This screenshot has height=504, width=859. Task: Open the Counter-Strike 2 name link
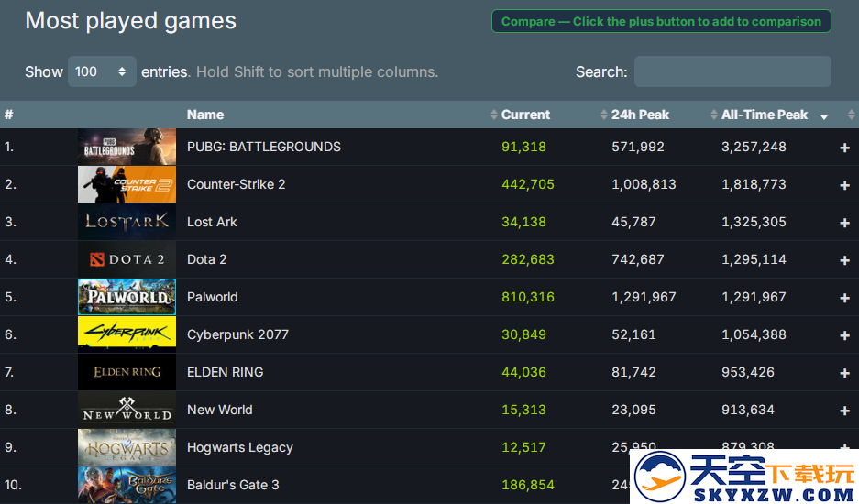237,184
